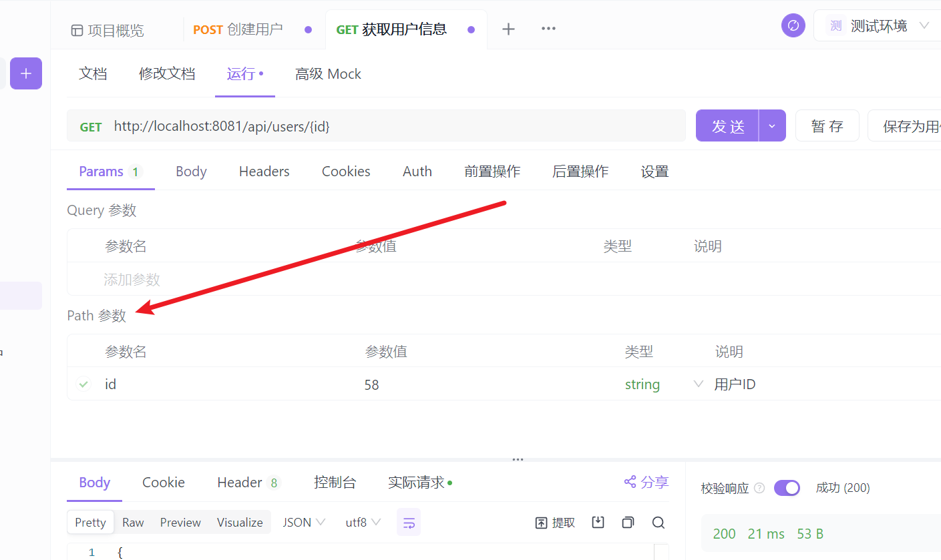Viewport: 941px width, 560px height.
Task: Open the tab overflow ellipsis menu
Action: [x=548, y=29]
